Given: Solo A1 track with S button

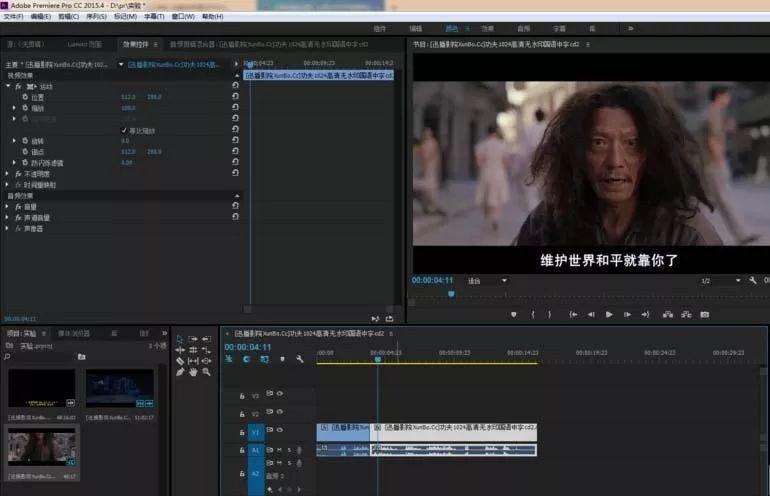Looking at the screenshot, I should coord(289,450).
